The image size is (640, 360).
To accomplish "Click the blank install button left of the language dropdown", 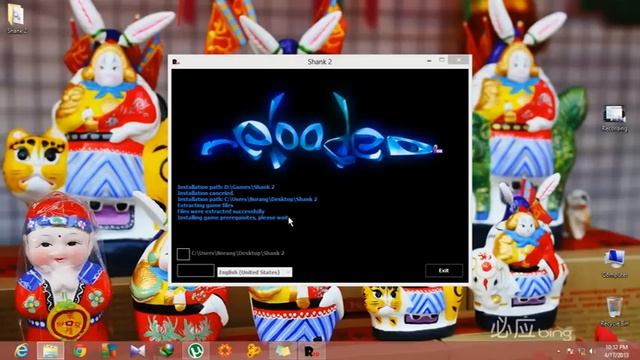I will click(x=196, y=271).
